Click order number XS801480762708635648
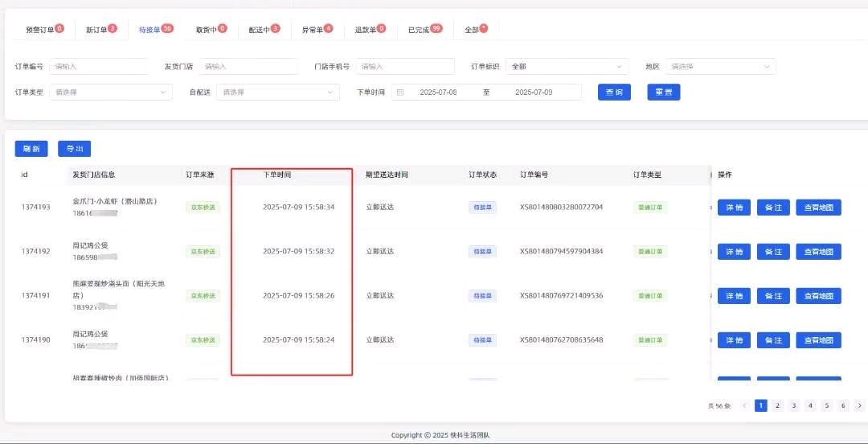Image resolution: width=868 pixels, height=444 pixels. (x=561, y=339)
